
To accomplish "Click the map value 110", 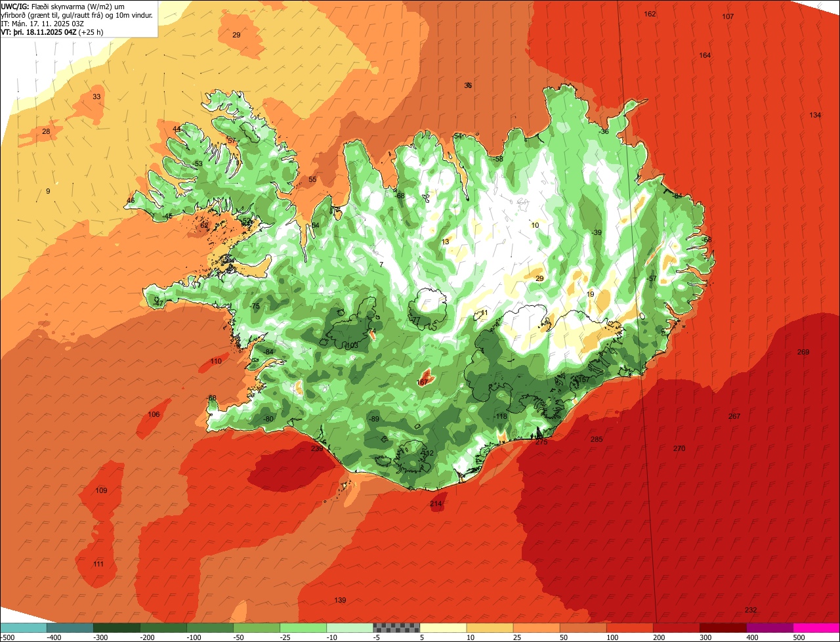I will pyautogui.click(x=216, y=361).
